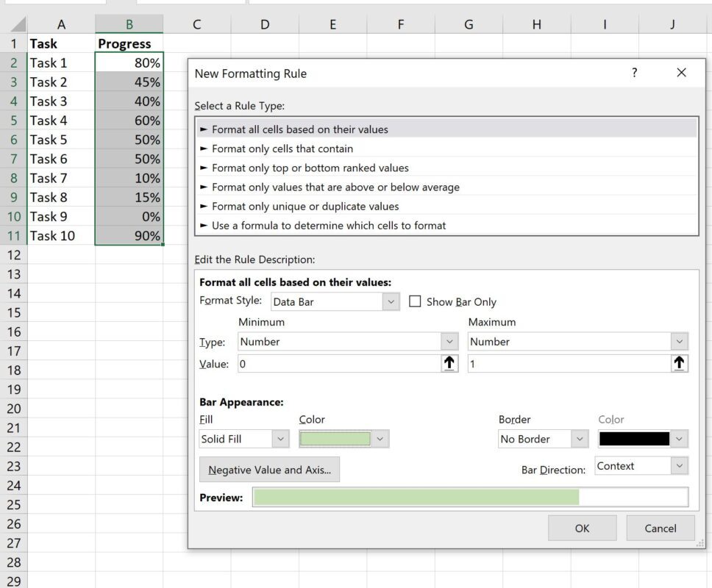Click the range-selector arrow beside Maximum value
This screenshot has width=712, height=588.
(680, 362)
